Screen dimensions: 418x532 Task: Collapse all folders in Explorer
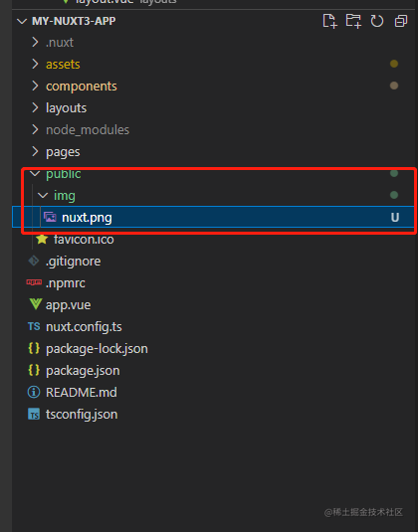(401, 21)
